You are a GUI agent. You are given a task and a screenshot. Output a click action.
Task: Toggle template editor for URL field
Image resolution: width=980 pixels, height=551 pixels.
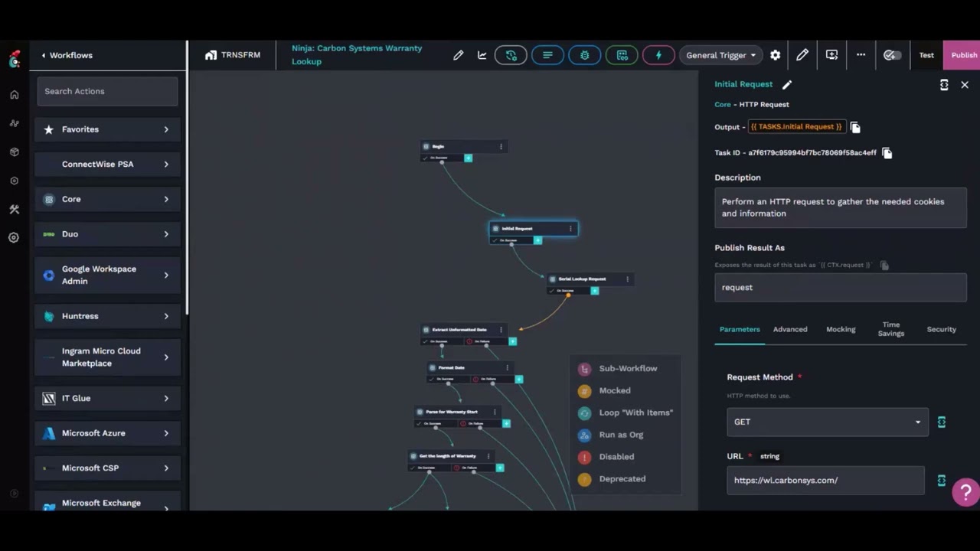point(942,481)
